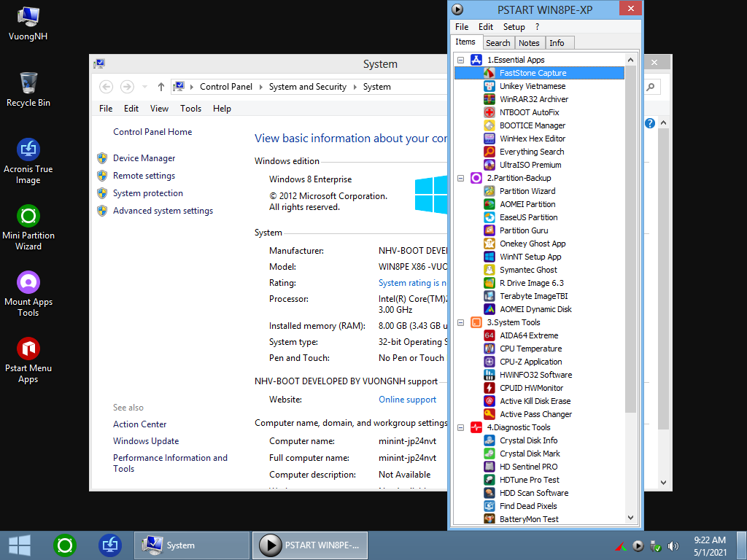Open Active Pass Changer

click(535, 414)
